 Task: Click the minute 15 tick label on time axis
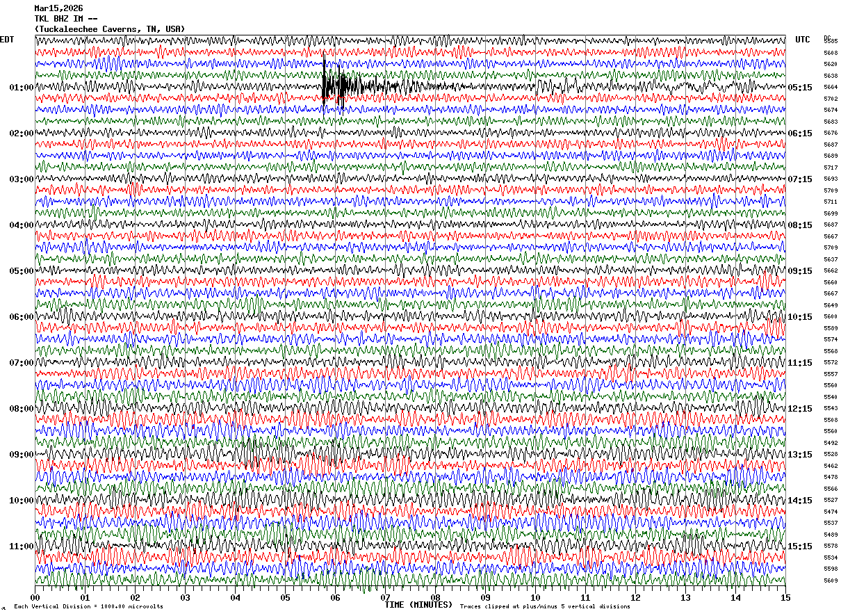click(785, 597)
